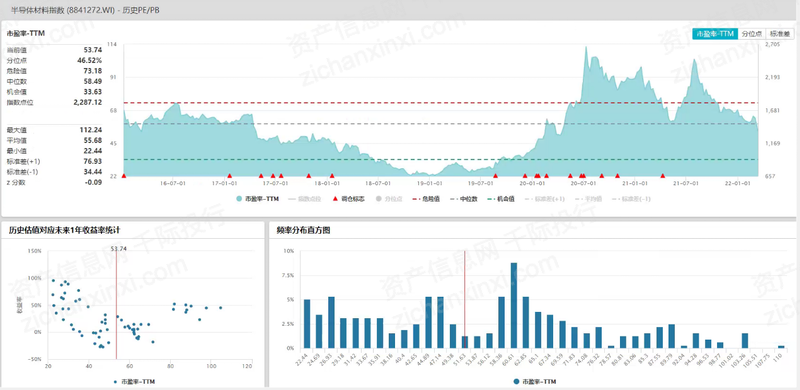Enable the 标准差(+1) legend series
Image resolution: width=800 pixels, height=390 pixels.
coord(543,199)
